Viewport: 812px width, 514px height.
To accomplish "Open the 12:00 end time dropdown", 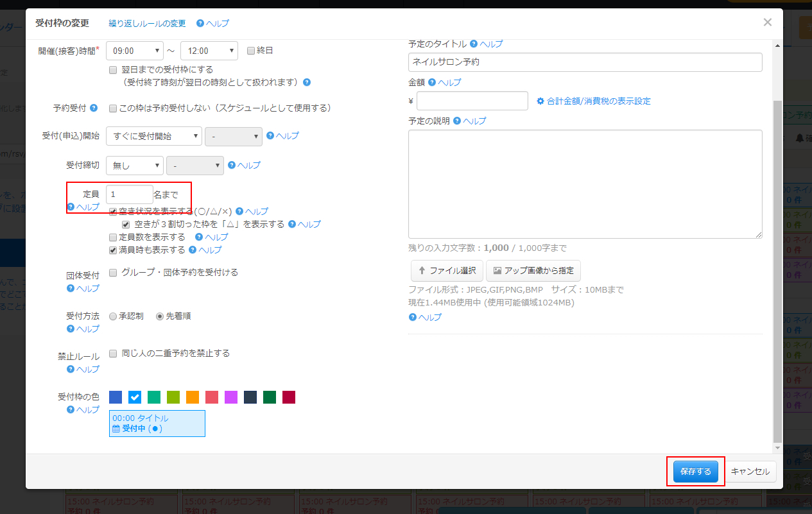I will 209,50.
